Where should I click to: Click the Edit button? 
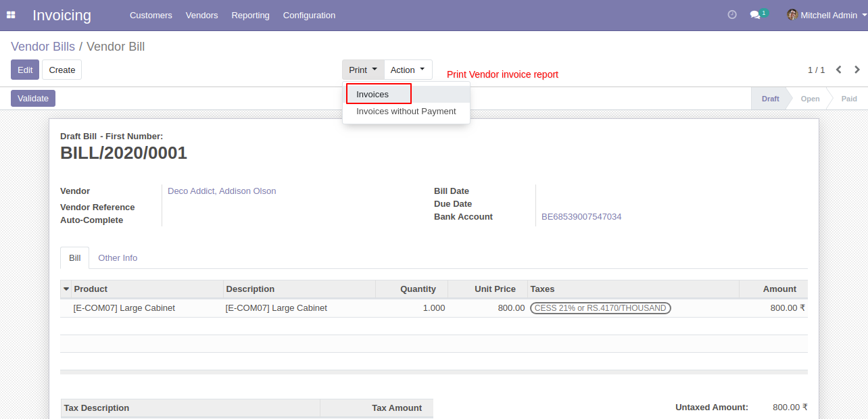tap(25, 70)
